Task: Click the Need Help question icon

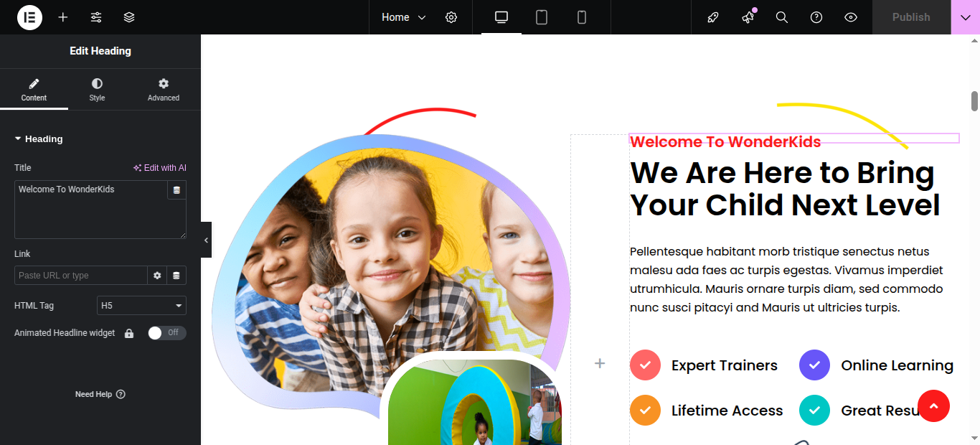Action: click(121, 394)
